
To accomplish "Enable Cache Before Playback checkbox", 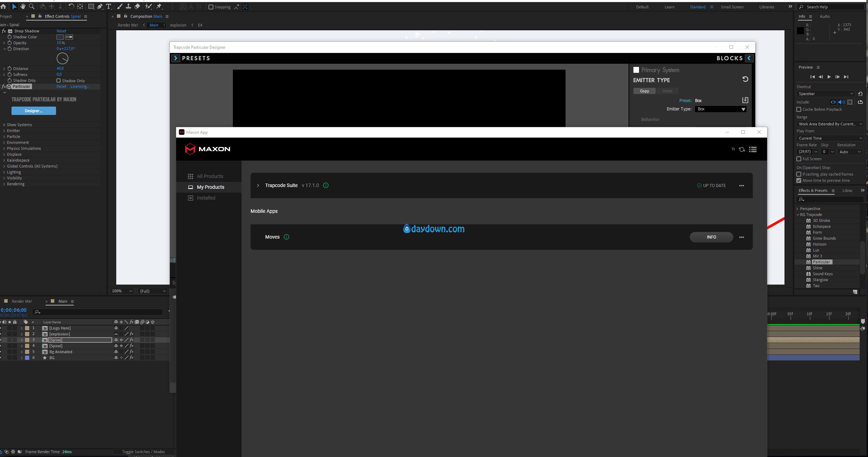I will tap(799, 109).
